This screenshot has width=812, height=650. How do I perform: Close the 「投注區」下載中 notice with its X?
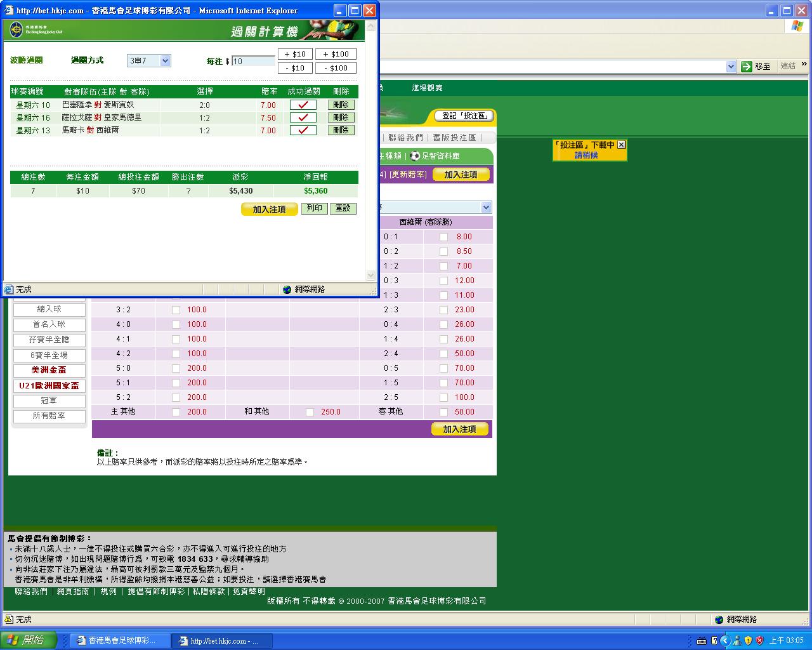[x=622, y=145]
